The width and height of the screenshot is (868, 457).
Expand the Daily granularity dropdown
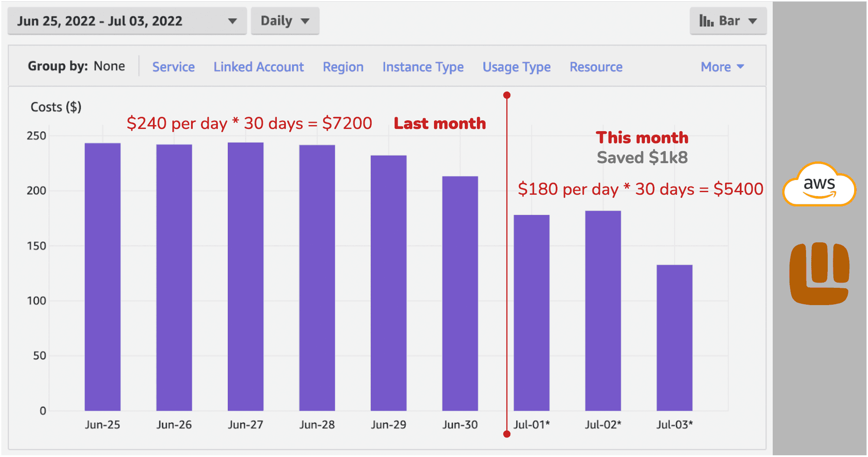click(x=285, y=21)
